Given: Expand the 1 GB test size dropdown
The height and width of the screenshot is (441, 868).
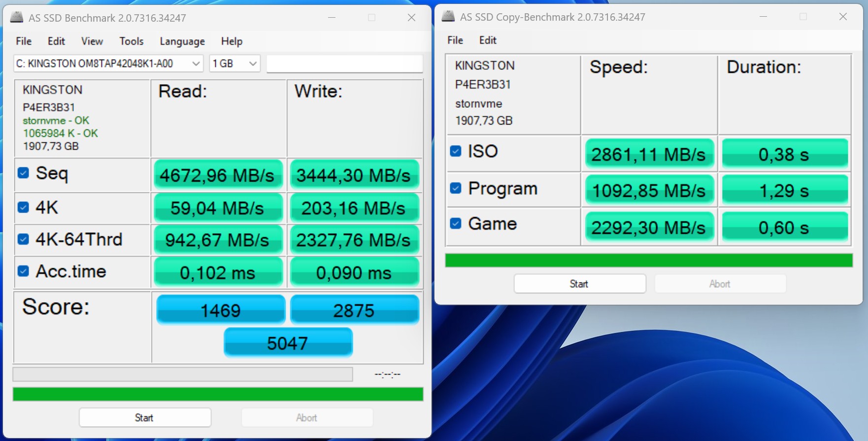Looking at the screenshot, I should point(234,63).
